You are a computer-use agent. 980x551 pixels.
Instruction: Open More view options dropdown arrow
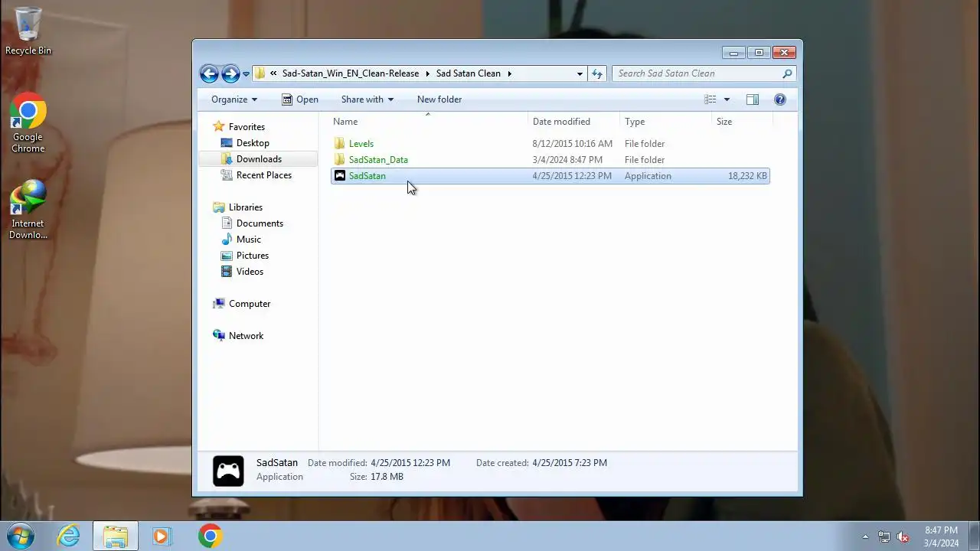point(727,99)
